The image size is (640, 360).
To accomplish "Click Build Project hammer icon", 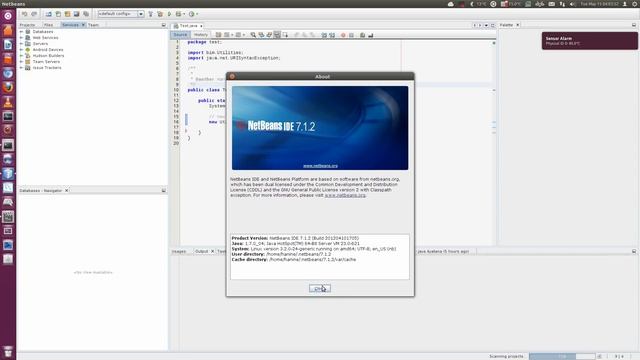I will 151,14.
